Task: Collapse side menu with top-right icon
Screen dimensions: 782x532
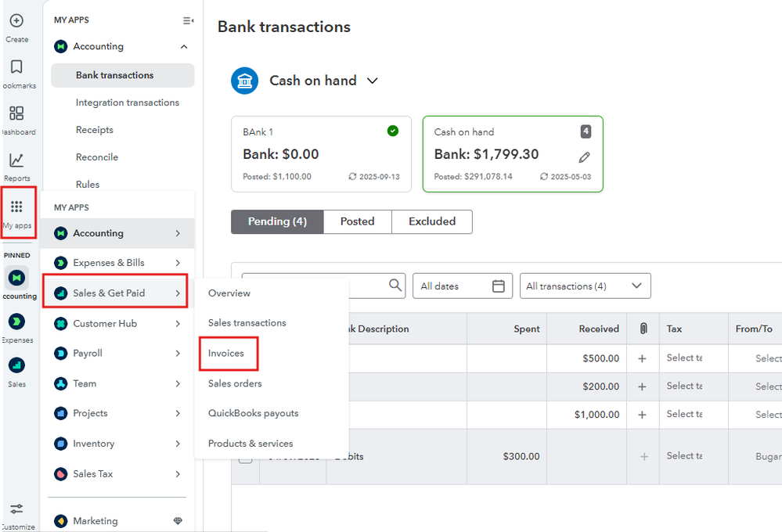Action: [x=188, y=20]
